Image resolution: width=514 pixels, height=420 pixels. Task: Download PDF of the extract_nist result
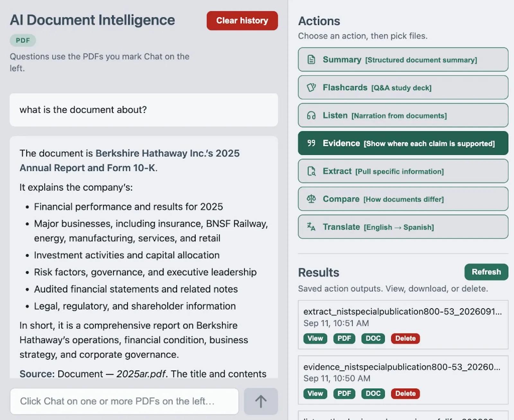tap(344, 338)
